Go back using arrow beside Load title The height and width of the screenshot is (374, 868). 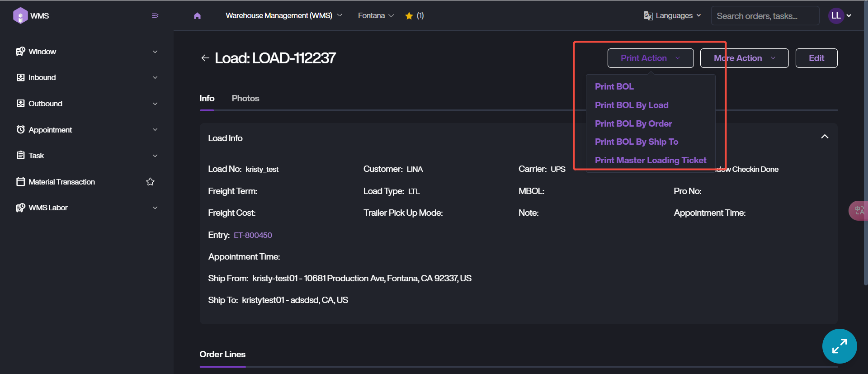click(x=205, y=58)
